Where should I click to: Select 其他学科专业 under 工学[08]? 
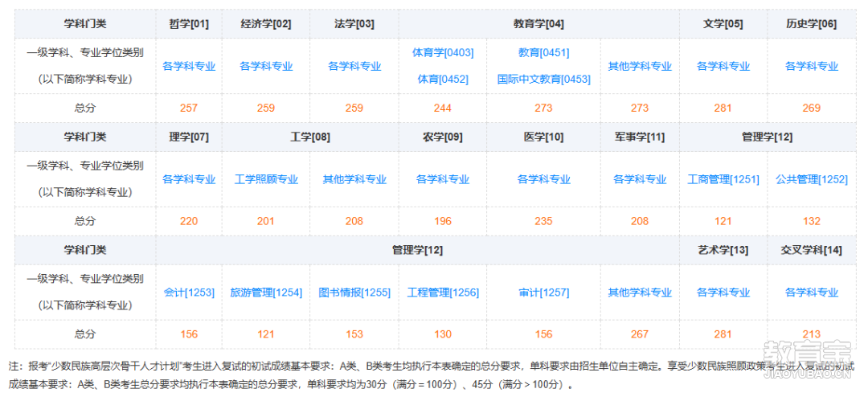click(x=354, y=179)
